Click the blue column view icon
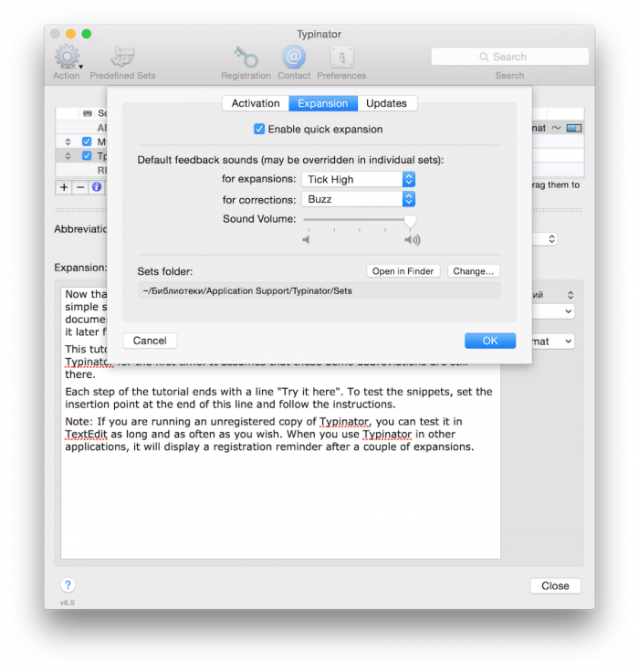Image resolution: width=639 pixels, height=672 pixels. [574, 128]
